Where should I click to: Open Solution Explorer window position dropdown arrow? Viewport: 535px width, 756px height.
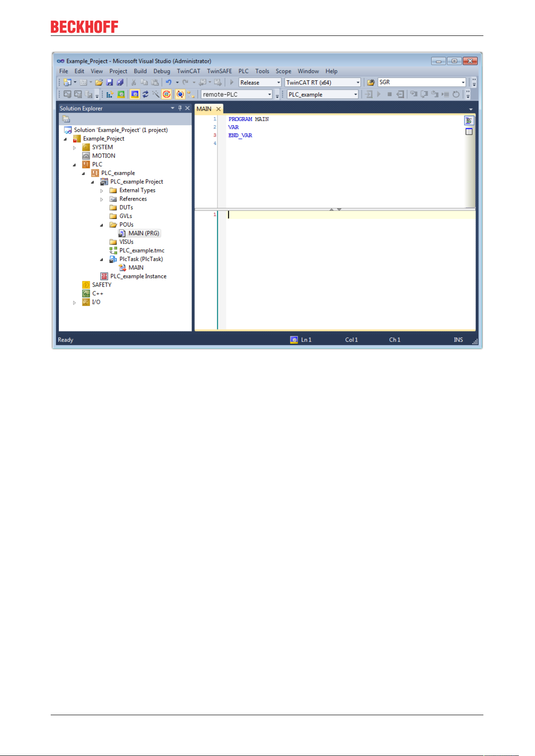[172, 108]
